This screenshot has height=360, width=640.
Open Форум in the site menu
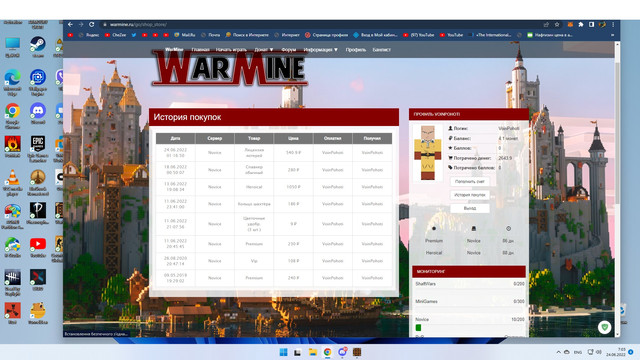289,50
